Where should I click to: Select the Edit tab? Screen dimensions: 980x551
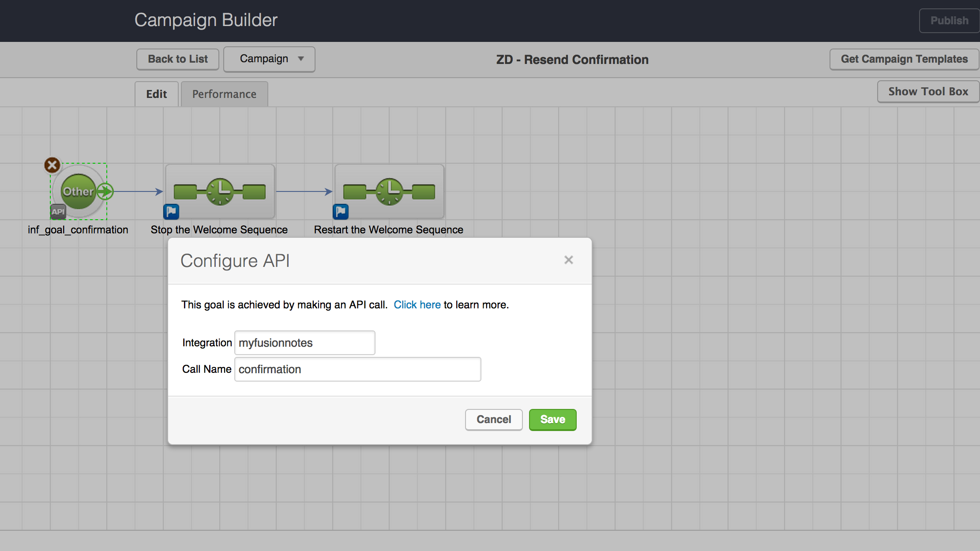156,94
